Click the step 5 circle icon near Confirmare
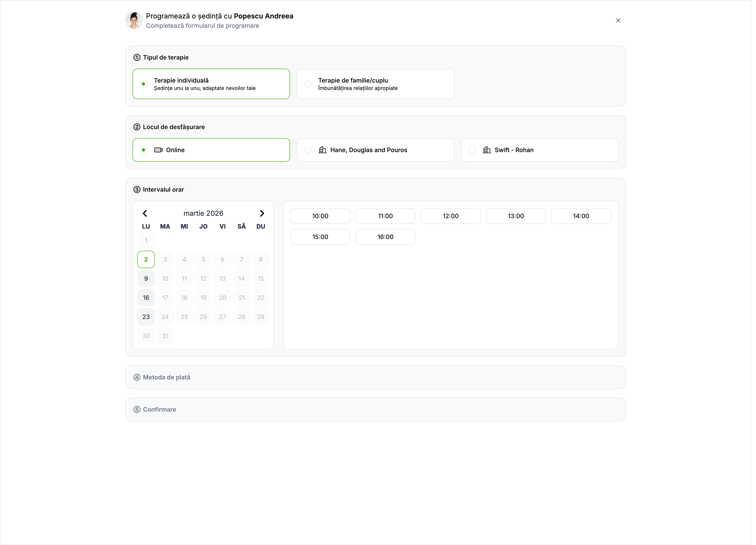This screenshot has height=545, width=756. 137,409
